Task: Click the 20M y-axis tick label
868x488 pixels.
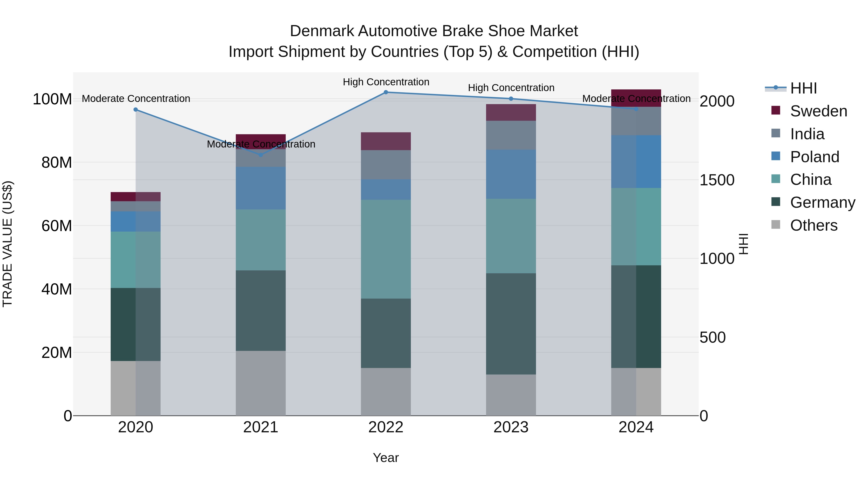Action: pos(57,352)
